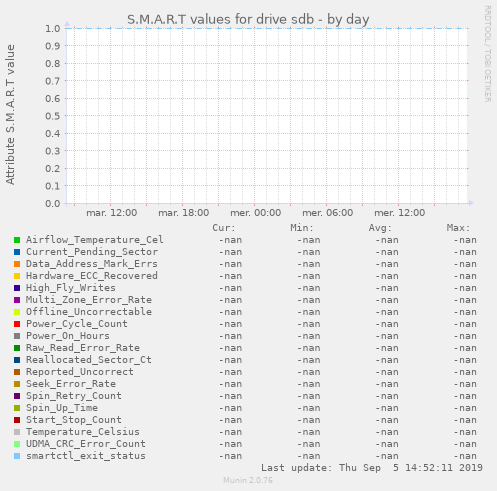This screenshot has height=491, width=497.
Task: Select the Seek_Error_Rate legend label
Action: 71,384
